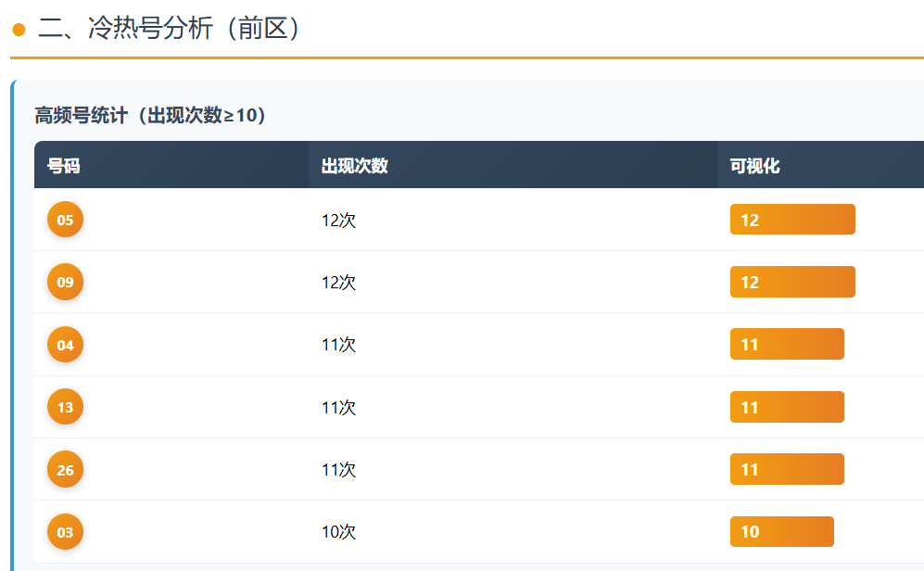This screenshot has height=571, width=924.
Task: Click the orange number ball 09
Action: pos(65,282)
